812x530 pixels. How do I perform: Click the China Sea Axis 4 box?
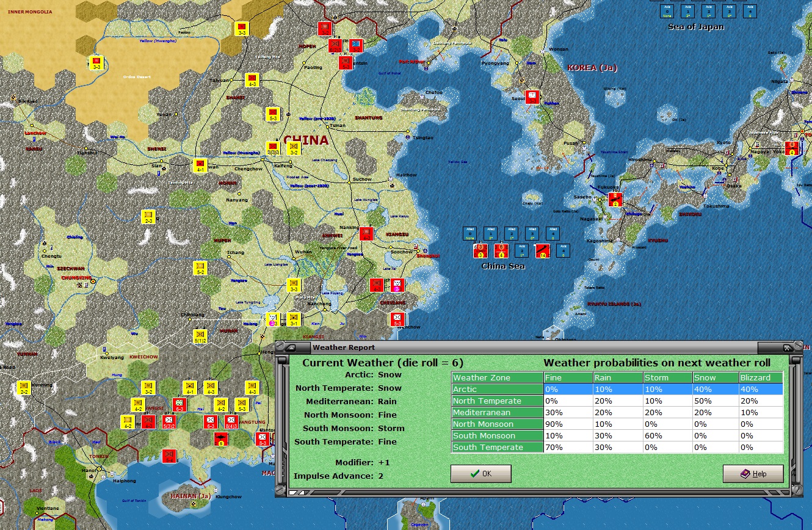[x=564, y=250]
